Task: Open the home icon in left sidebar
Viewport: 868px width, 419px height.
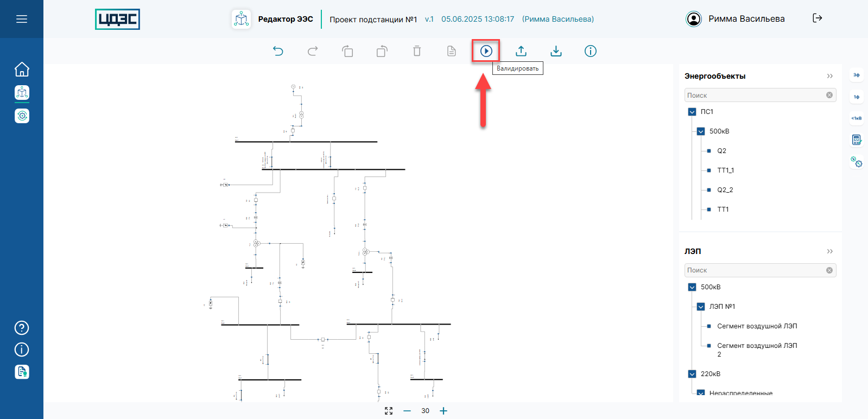Action: pos(22,69)
